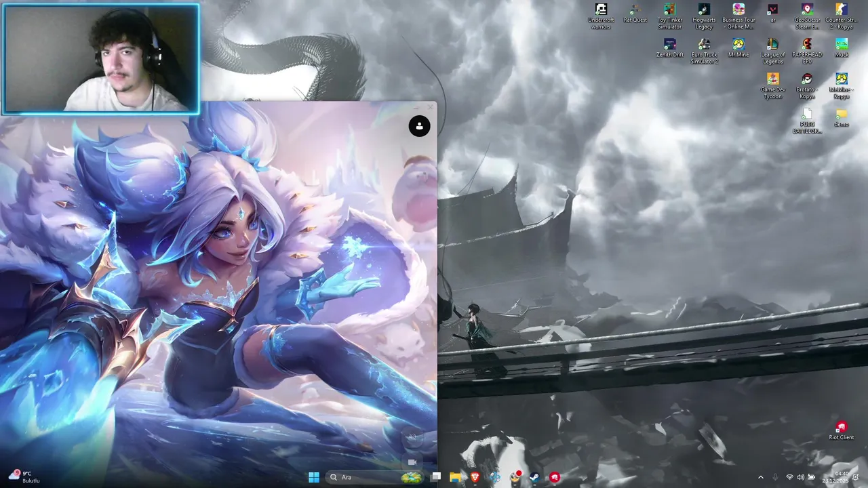Open the demo folder on desktop

coord(842,117)
